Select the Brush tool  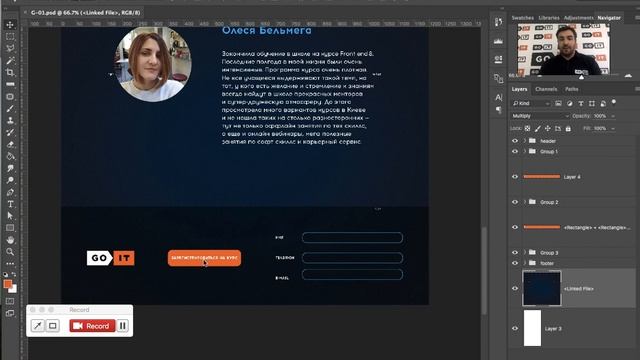click(x=10, y=109)
